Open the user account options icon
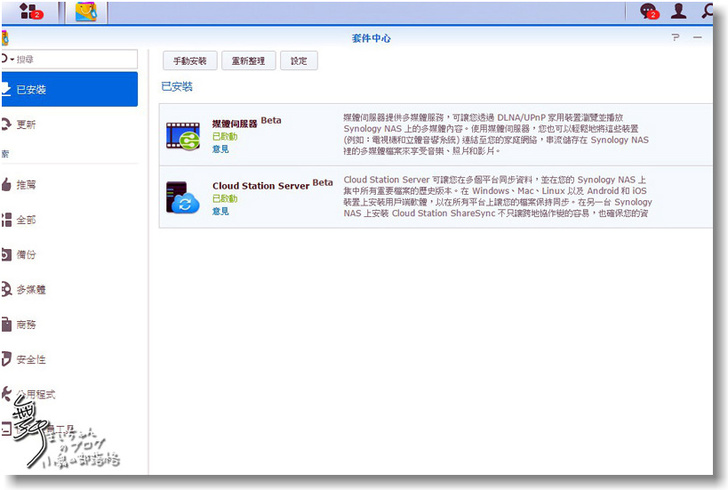Image resolution: width=728 pixels, height=490 pixels. 679,12
